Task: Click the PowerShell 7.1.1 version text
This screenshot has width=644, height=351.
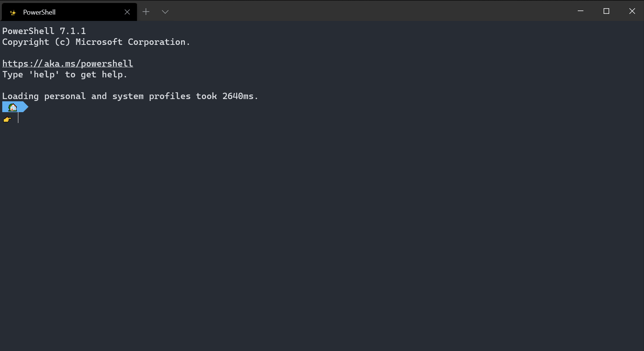Action: click(44, 31)
